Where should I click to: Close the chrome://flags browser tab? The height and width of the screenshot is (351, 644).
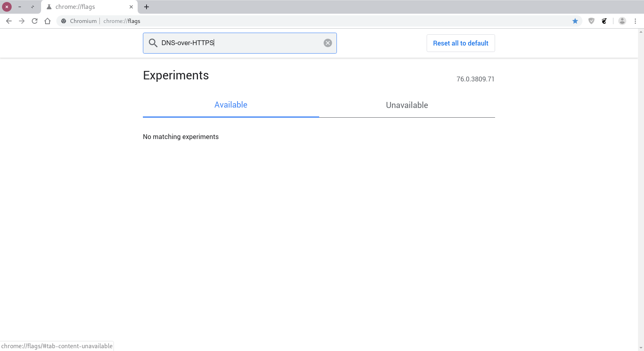pyautogui.click(x=131, y=7)
